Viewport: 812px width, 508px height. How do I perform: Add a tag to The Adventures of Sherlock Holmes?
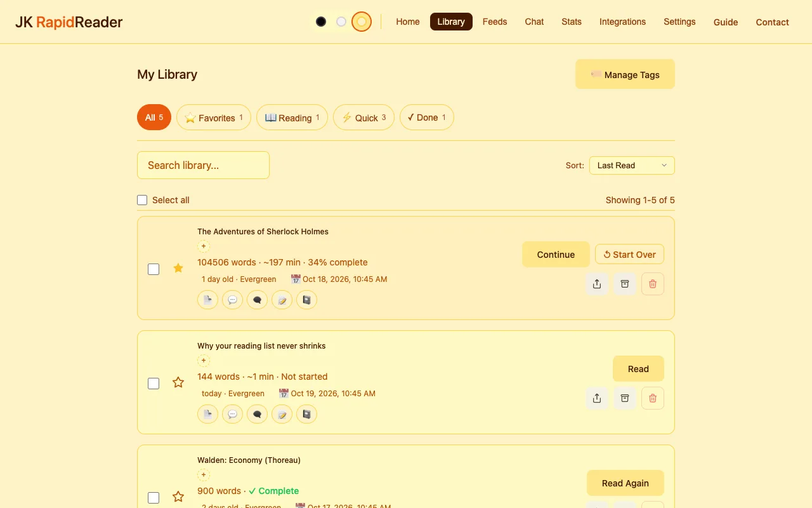[204, 246]
